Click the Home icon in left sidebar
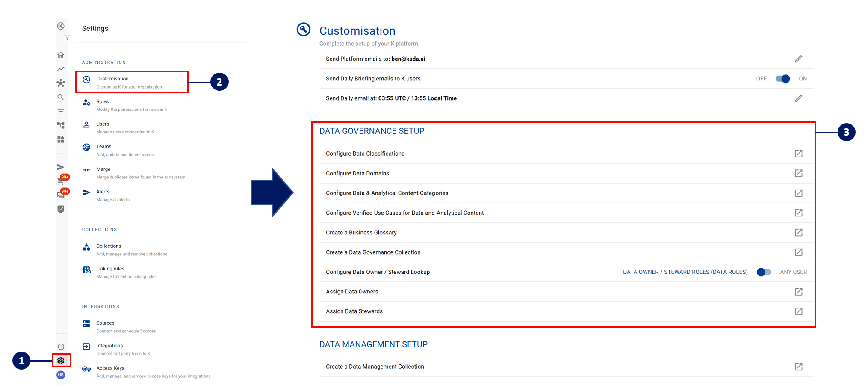Screen dimensions: 868x391 pyautogui.click(x=61, y=55)
